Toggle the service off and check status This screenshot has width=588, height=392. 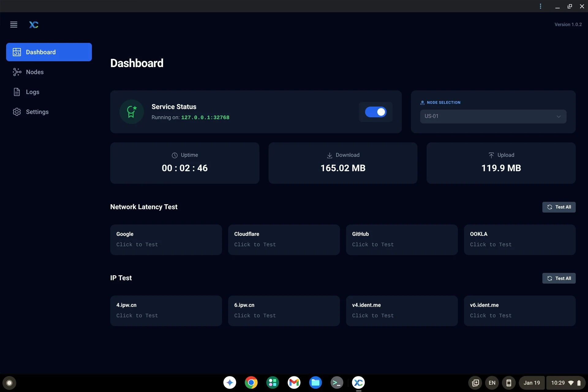[376, 112]
